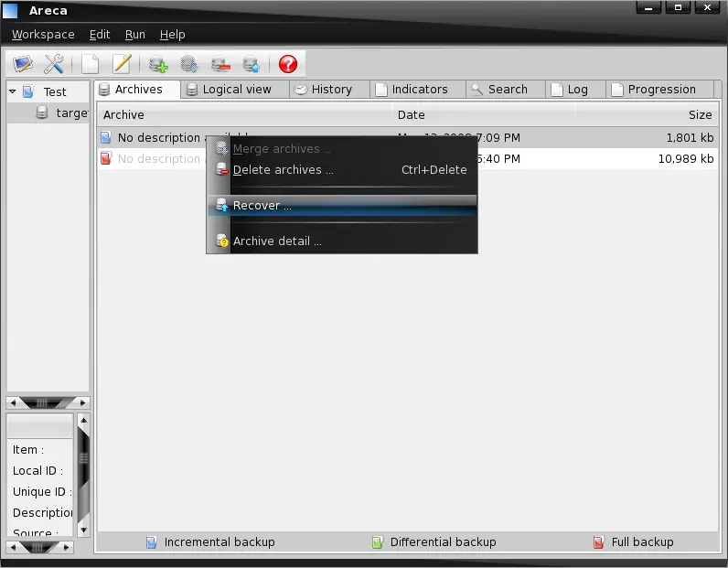This screenshot has height=568, width=728.
Task: Click the properties panel scroll up arrow
Action: click(x=83, y=421)
